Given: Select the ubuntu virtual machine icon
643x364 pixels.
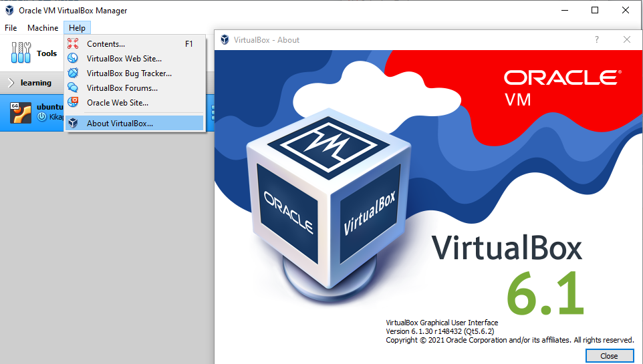Looking at the screenshot, I should tap(21, 113).
